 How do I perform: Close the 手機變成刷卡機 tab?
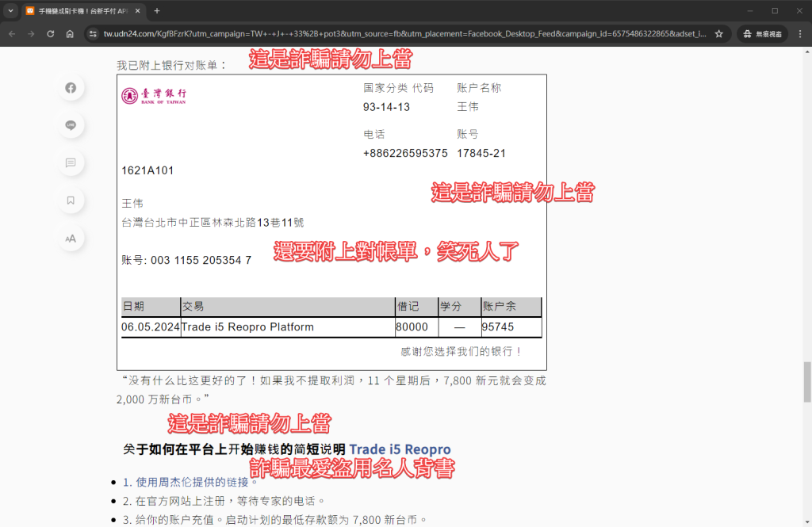pyautogui.click(x=137, y=11)
